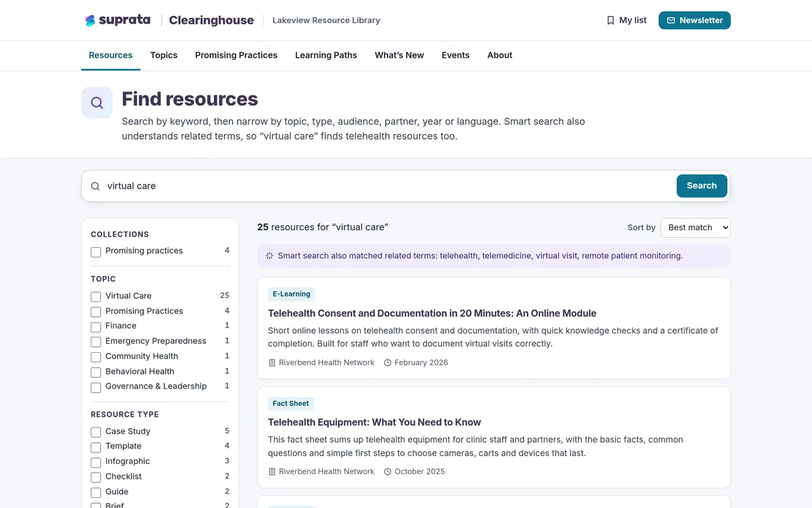Enable the Finance topic filter

click(x=96, y=327)
